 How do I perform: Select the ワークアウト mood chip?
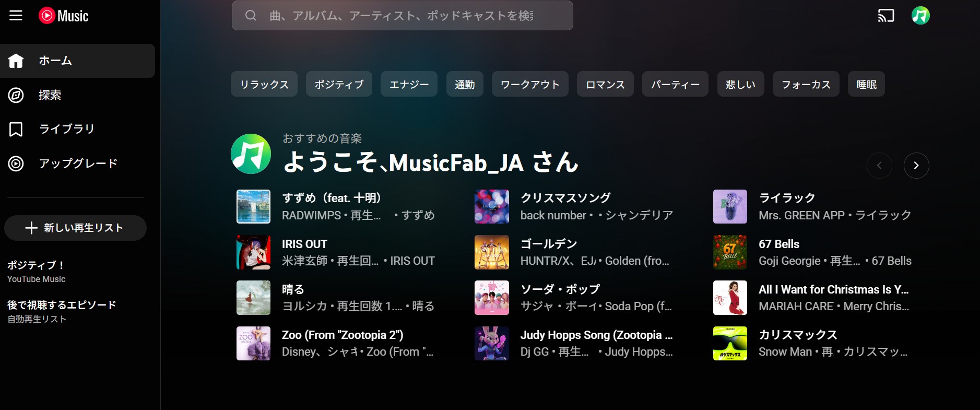click(x=530, y=84)
